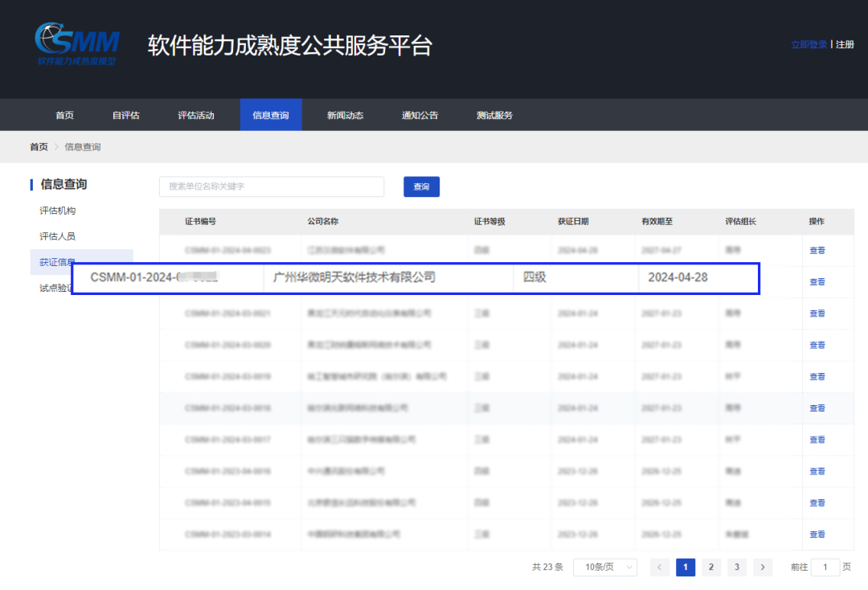Viewport: 868px width, 590px height.
Task: Click the 注册 register link
Action: click(x=845, y=44)
